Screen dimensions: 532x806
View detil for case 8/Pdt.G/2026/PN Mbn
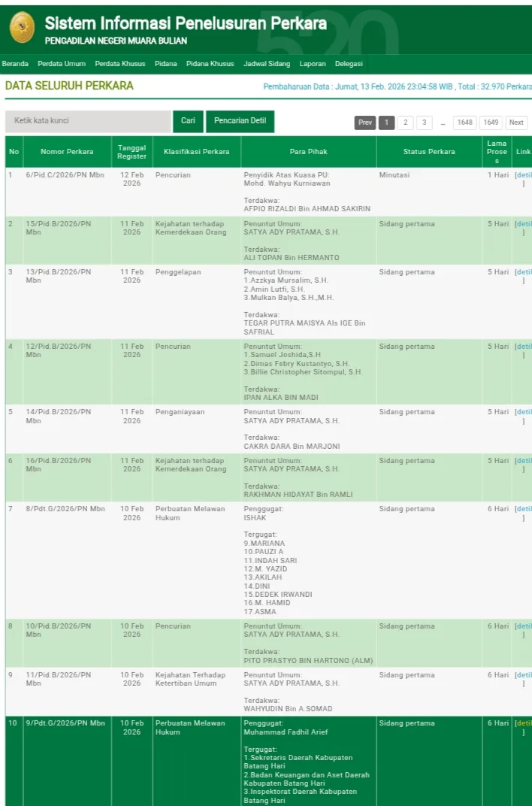523,510
